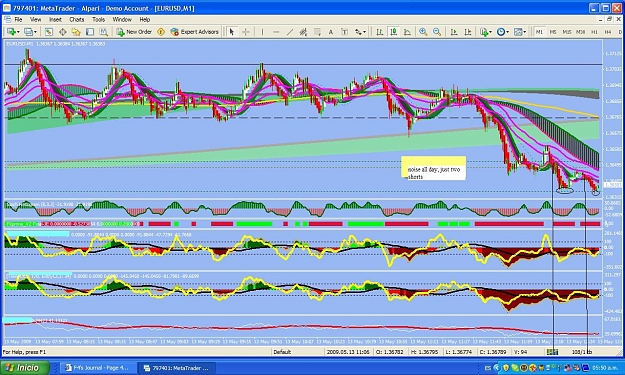Click the Inicio start button
Screen dimensions: 625x375
[25, 367]
